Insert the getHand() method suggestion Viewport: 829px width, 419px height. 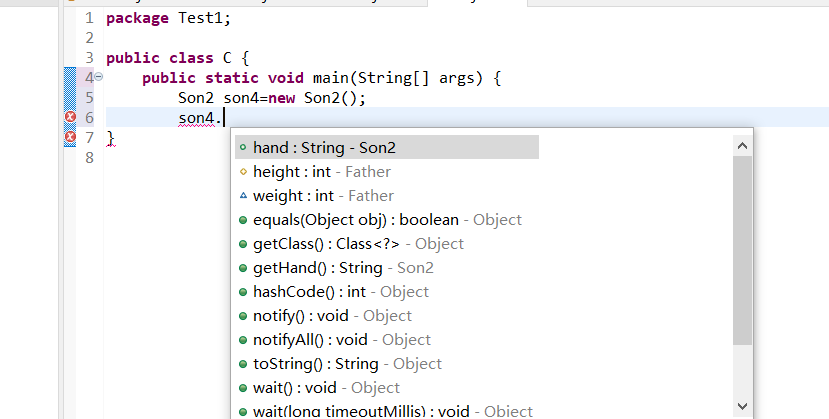343,268
